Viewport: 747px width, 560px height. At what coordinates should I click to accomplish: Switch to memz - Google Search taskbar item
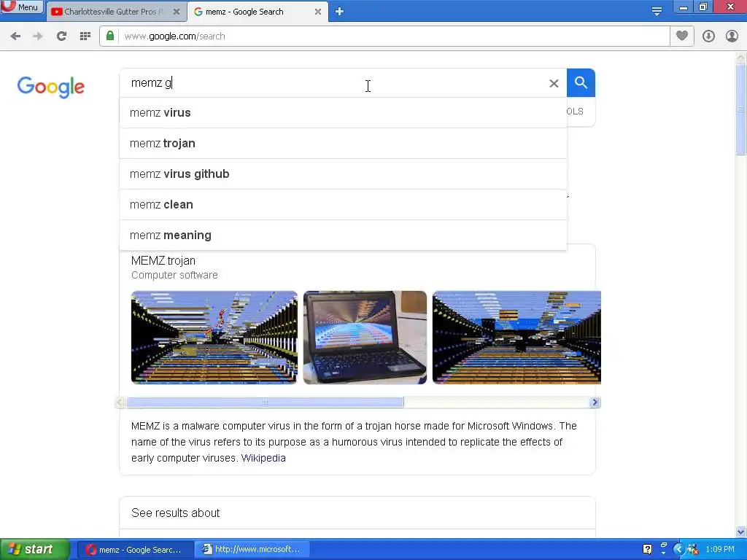click(x=135, y=550)
